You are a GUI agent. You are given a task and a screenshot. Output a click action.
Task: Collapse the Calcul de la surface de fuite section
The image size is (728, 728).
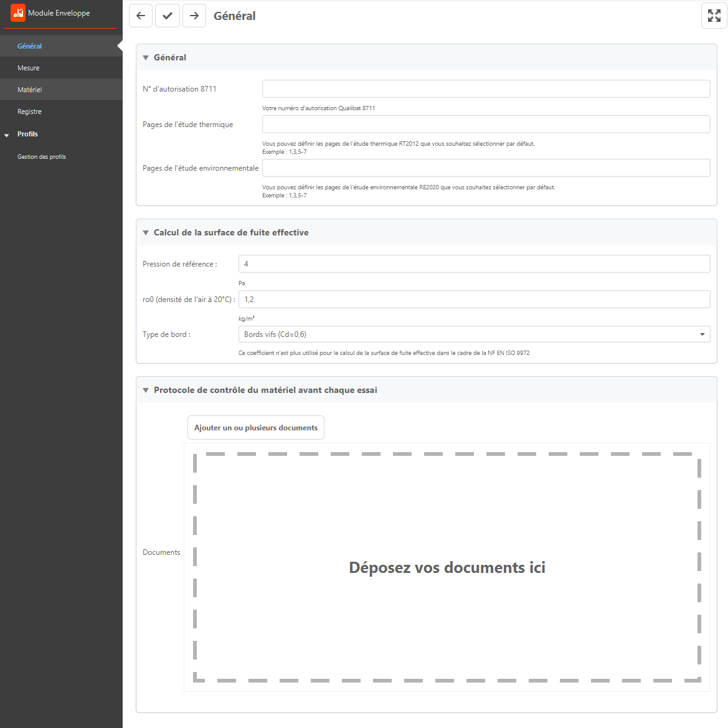[x=146, y=233]
